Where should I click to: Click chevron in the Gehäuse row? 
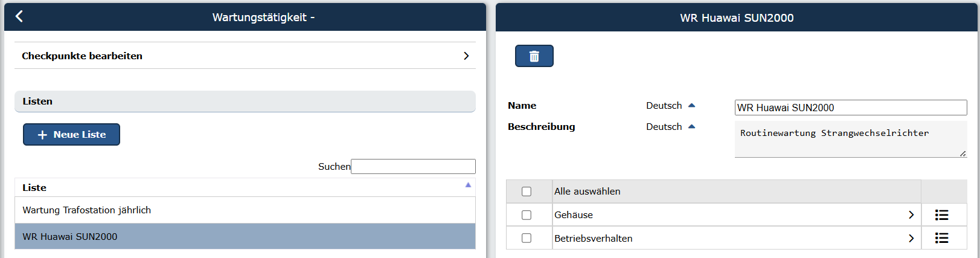[911, 214]
